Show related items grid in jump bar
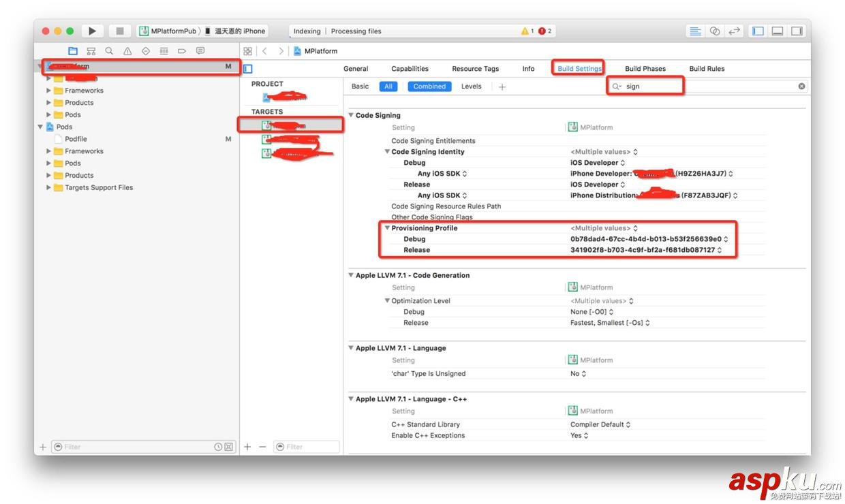The width and height of the screenshot is (845, 504). (247, 51)
